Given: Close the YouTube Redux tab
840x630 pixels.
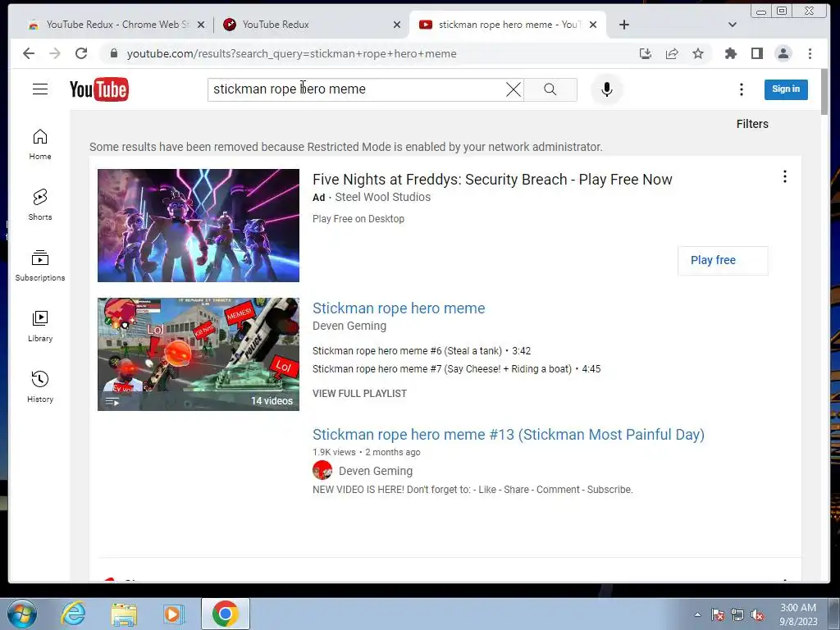Looking at the screenshot, I should 397,25.
